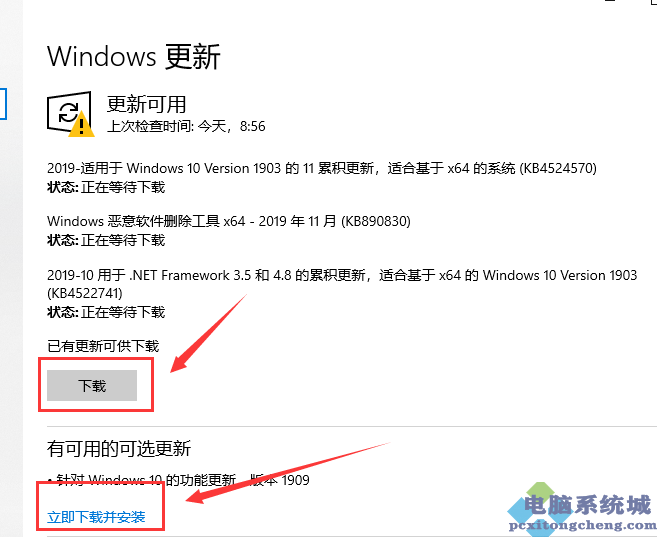Select the Windows 更新 page title

pyautogui.click(x=134, y=57)
